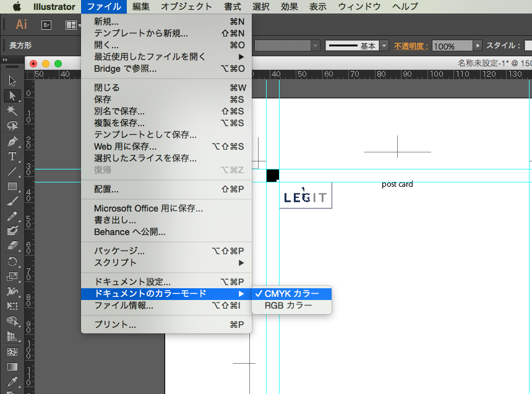532x394 pixels.
Task: Choose Web 用に保存... menu item
Action: (166, 147)
